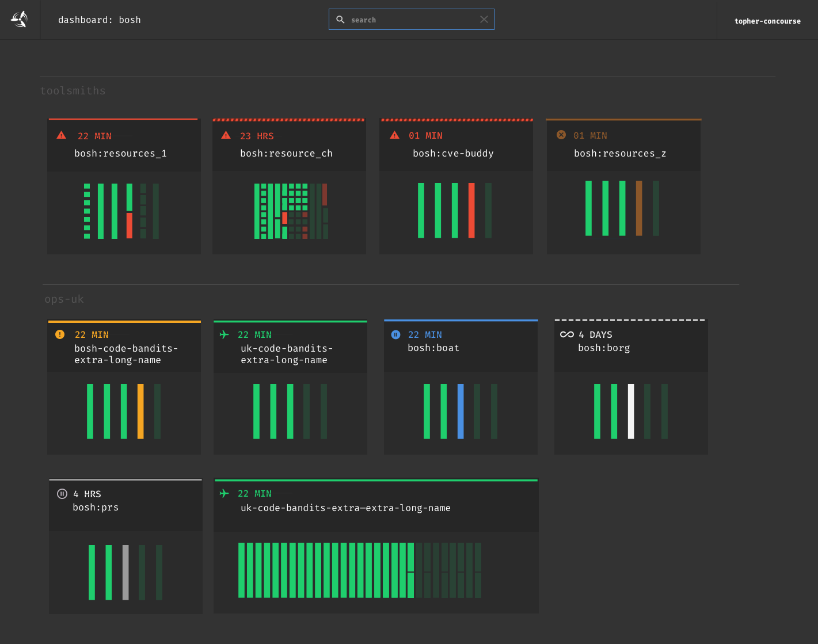Select the ops-uk team section header

tap(64, 299)
